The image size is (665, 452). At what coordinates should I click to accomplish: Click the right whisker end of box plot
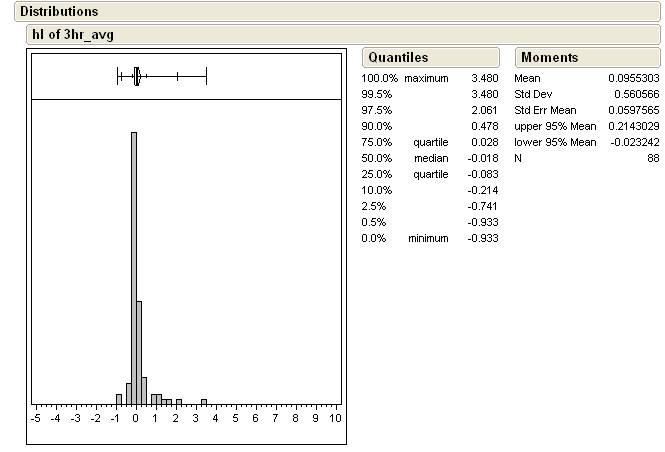click(205, 75)
